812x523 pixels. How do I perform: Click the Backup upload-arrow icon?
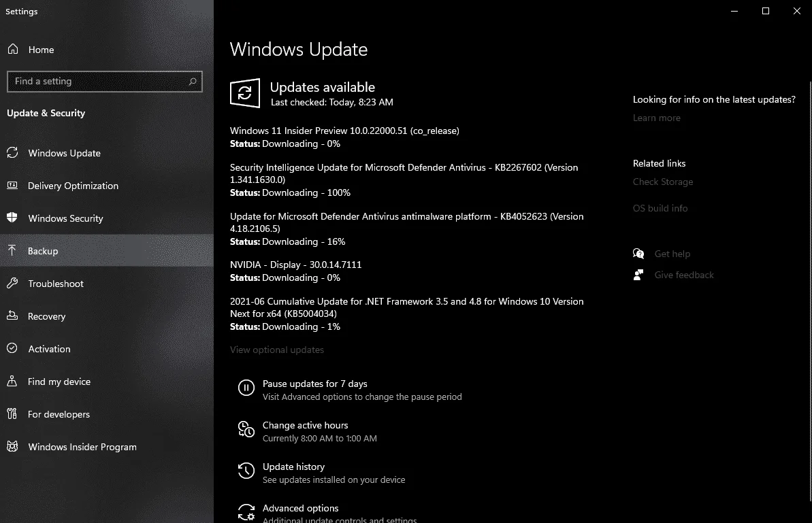[12, 250]
